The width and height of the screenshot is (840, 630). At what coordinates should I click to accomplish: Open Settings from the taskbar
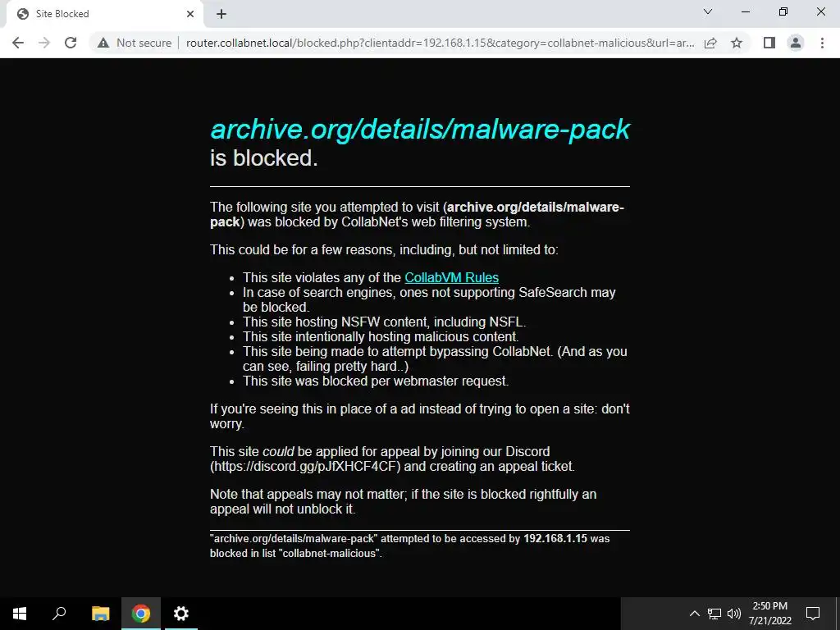pyautogui.click(x=181, y=614)
